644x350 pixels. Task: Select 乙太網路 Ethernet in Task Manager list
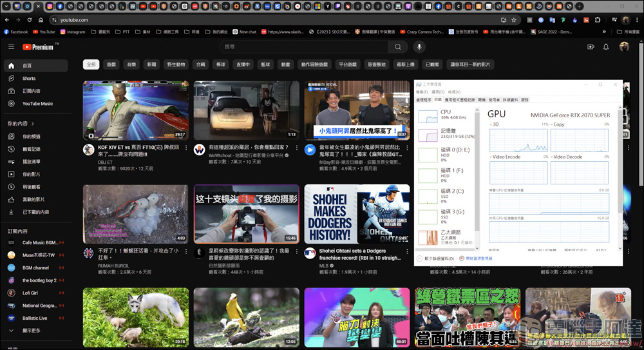coord(445,237)
